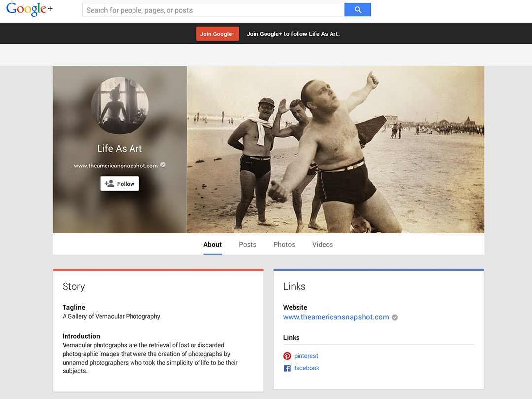Click the Pinterest icon in Links
The width and height of the screenshot is (532, 399).
click(x=287, y=356)
